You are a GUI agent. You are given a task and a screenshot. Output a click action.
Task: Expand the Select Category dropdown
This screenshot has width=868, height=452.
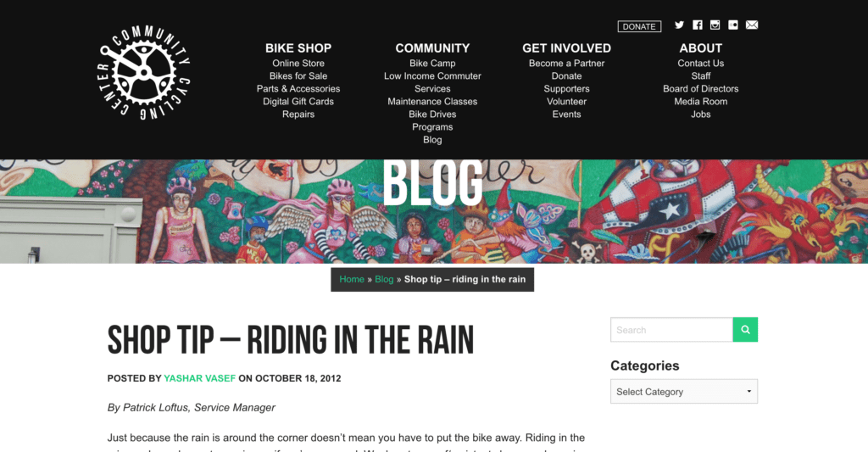(684, 392)
